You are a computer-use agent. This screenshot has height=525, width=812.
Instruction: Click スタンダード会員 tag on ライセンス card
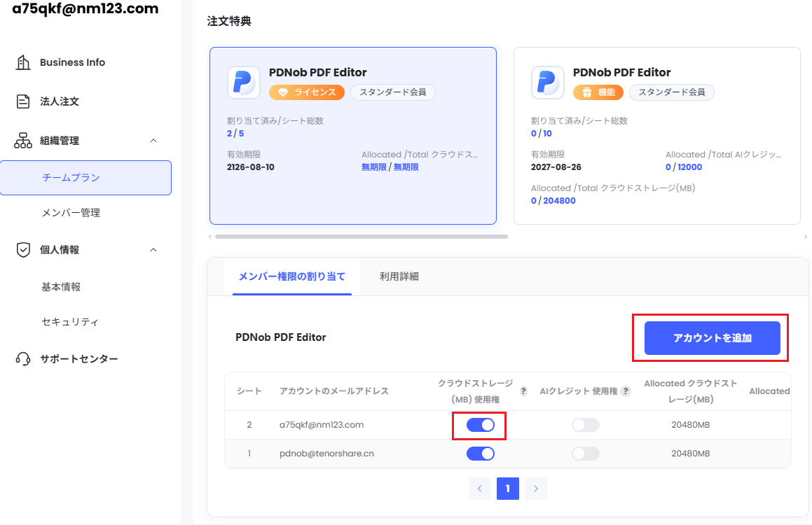(393, 92)
